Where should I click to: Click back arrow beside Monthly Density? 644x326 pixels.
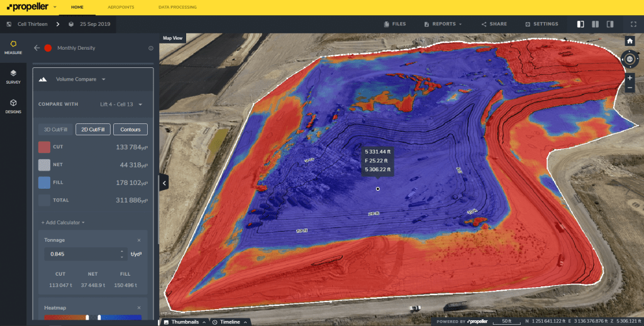[36, 48]
